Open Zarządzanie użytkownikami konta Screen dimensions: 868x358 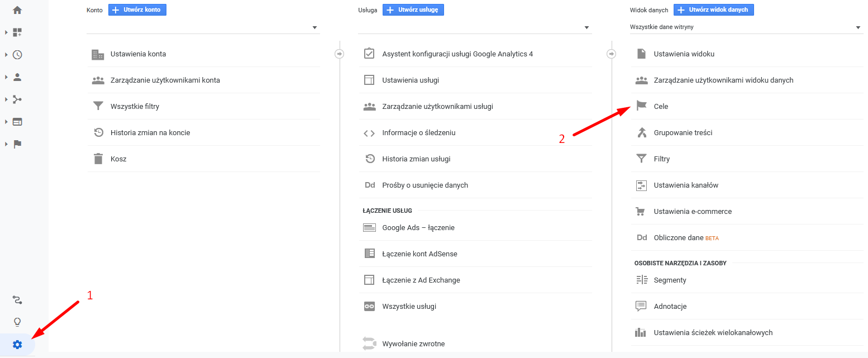203,80
